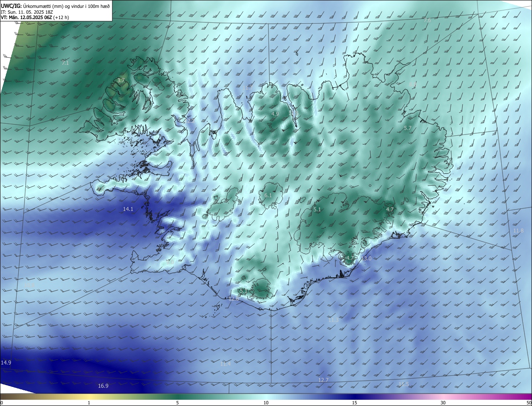Select the 14.9 value on the map

pos(6,363)
